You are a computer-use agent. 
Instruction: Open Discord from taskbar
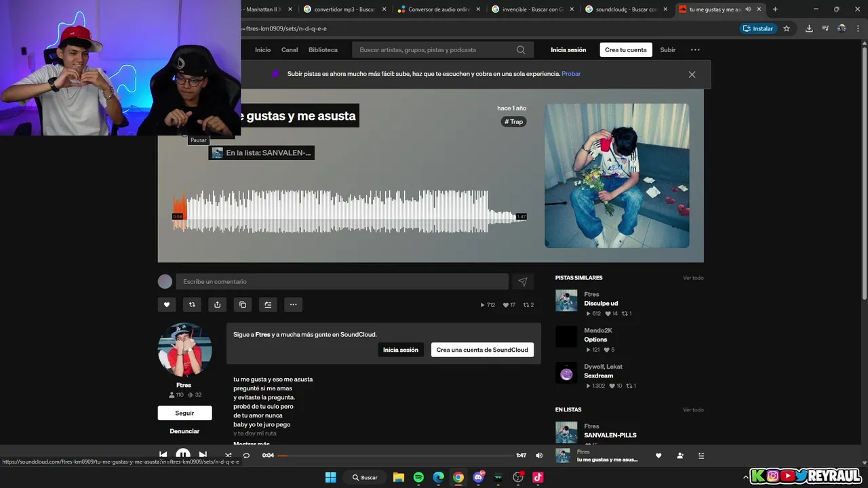(479, 477)
